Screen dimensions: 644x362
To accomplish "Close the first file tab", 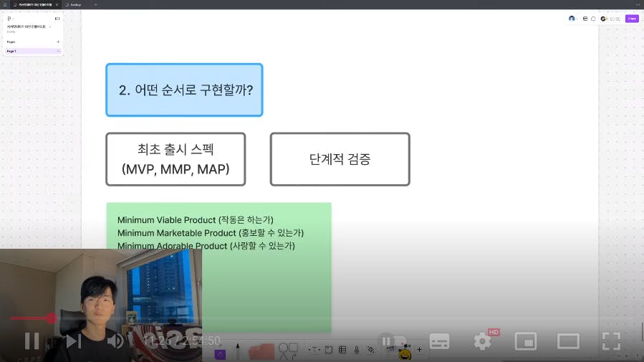I will point(57,4).
